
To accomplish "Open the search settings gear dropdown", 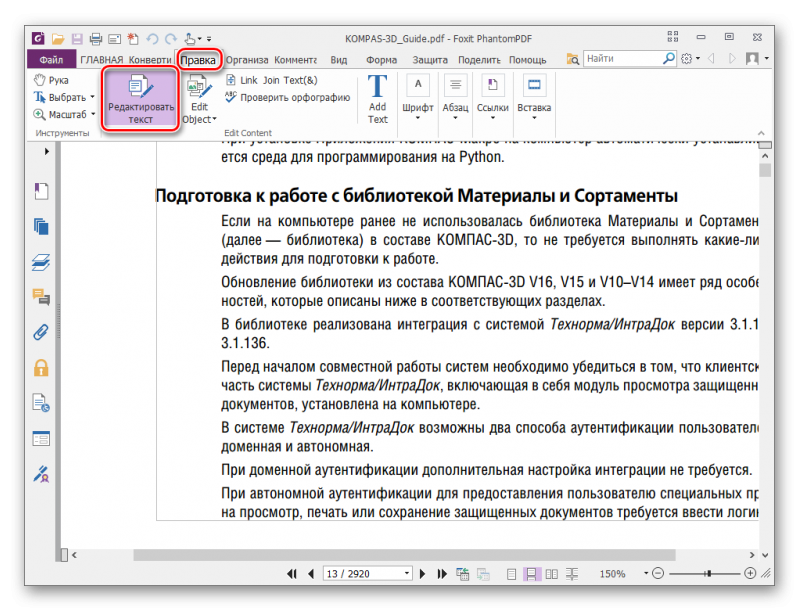I will (690, 59).
